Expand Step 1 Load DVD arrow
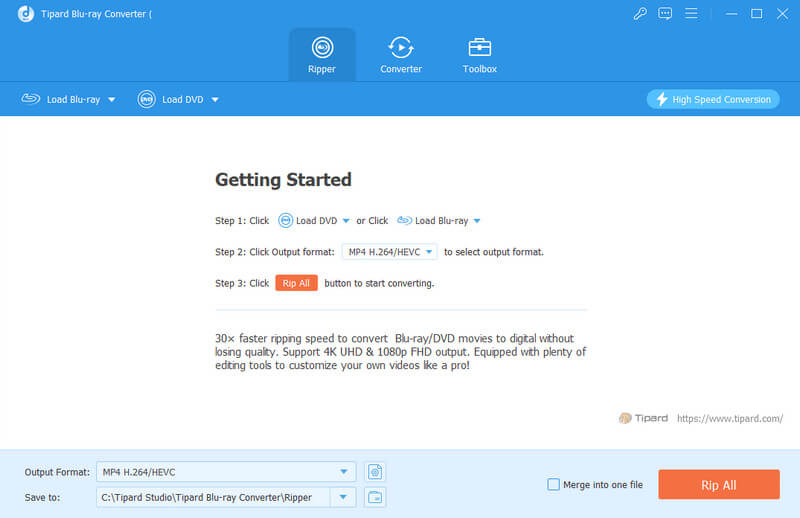Image resolution: width=800 pixels, height=518 pixels. point(346,221)
